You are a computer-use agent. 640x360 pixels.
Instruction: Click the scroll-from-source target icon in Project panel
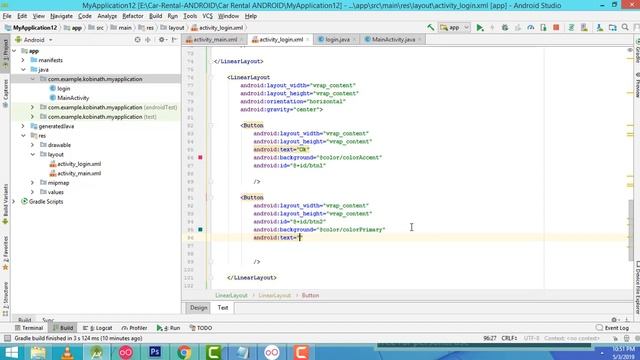coord(138,40)
